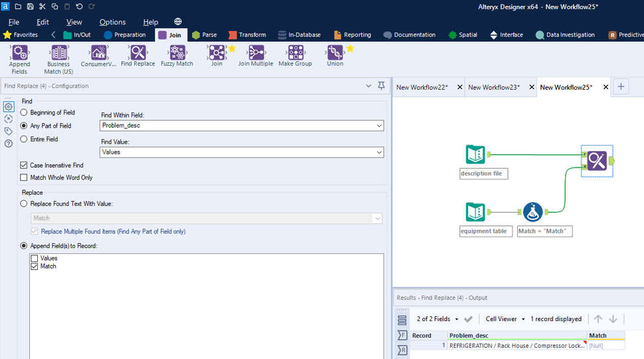Viewport: 644px width, 359px height.
Task: Select the ConsumerView tool
Action: pyautogui.click(x=98, y=56)
